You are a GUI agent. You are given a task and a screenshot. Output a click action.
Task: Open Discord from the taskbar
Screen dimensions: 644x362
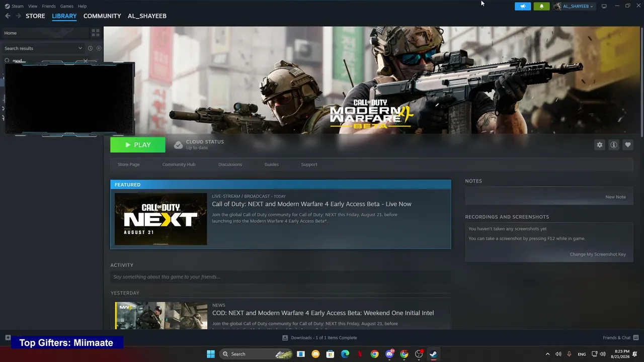tap(389, 354)
